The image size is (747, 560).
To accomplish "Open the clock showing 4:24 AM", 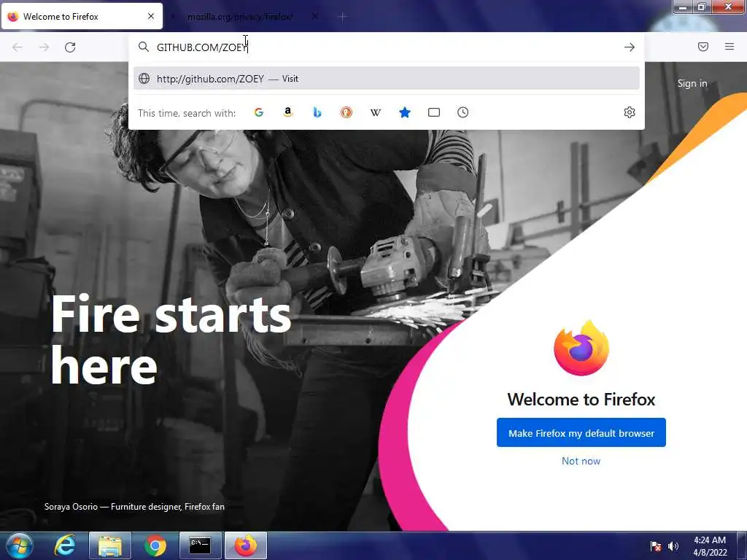I will 710,546.
